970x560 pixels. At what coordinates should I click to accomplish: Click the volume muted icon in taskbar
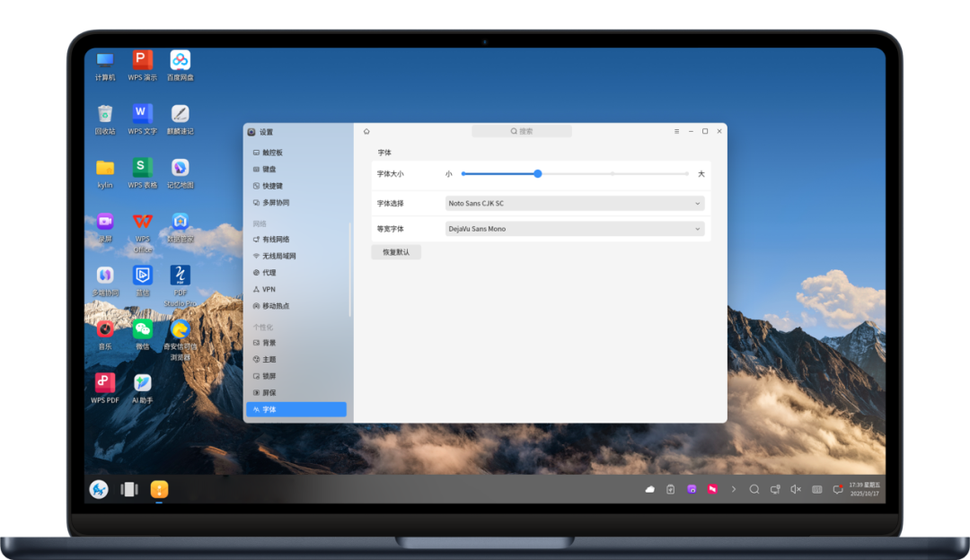tap(796, 489)
